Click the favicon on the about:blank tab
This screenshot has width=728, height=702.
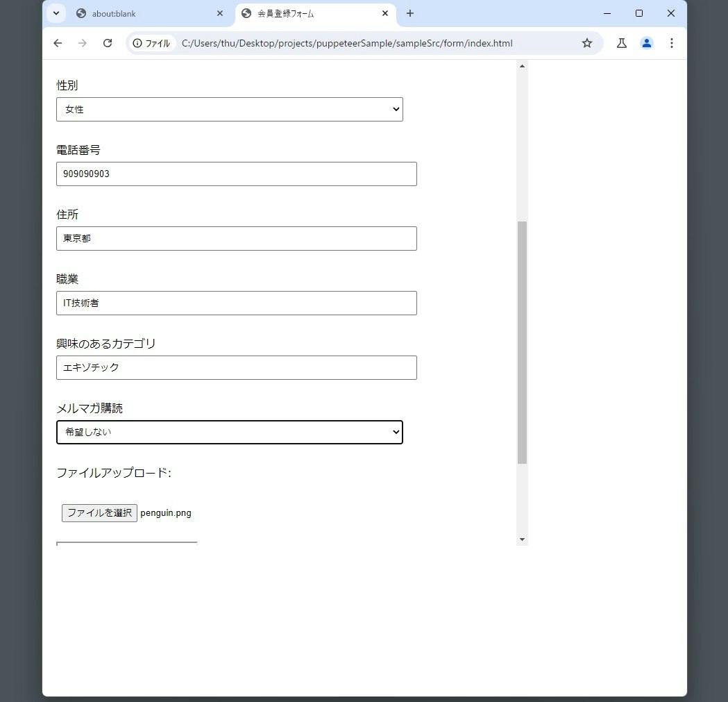click(80, 13)
